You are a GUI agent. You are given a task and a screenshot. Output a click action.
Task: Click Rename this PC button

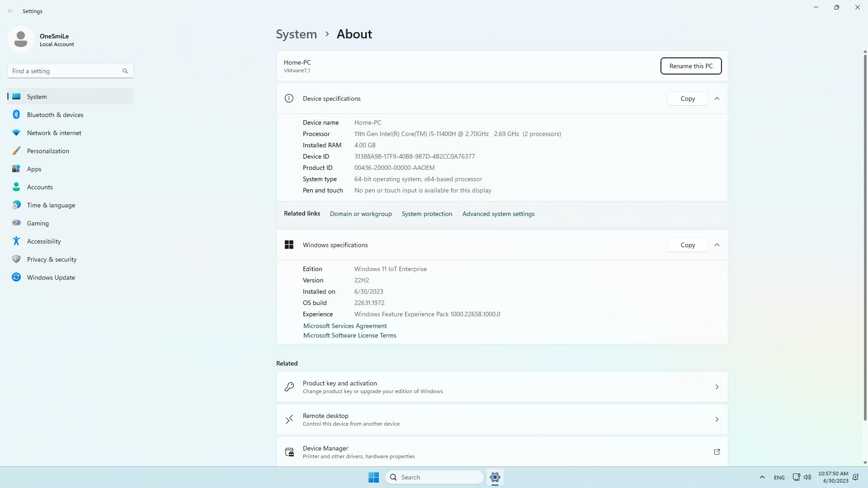(691, 66)
